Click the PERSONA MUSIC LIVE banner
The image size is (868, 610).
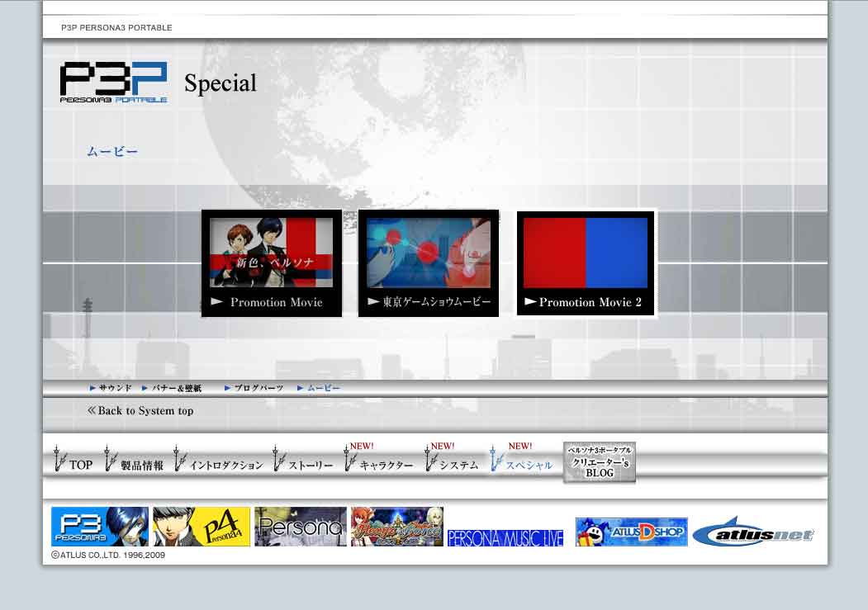tap(505, 537)
